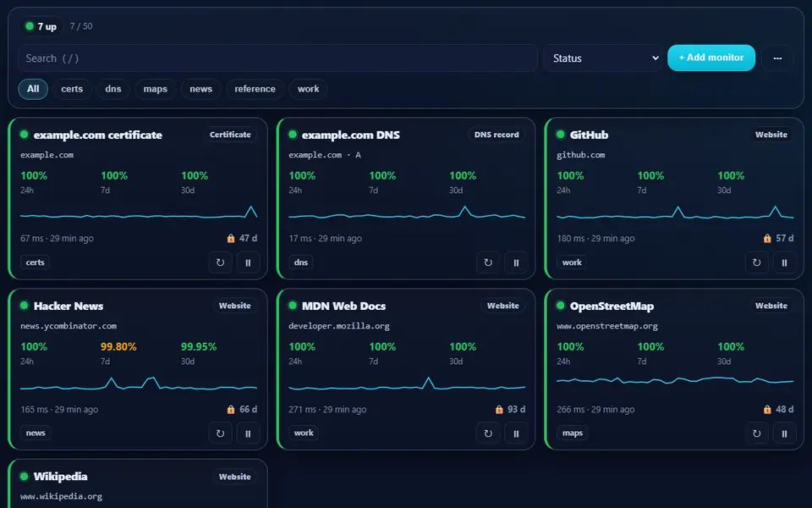Refresh the example.com DNS monitor

coord(488,262)
